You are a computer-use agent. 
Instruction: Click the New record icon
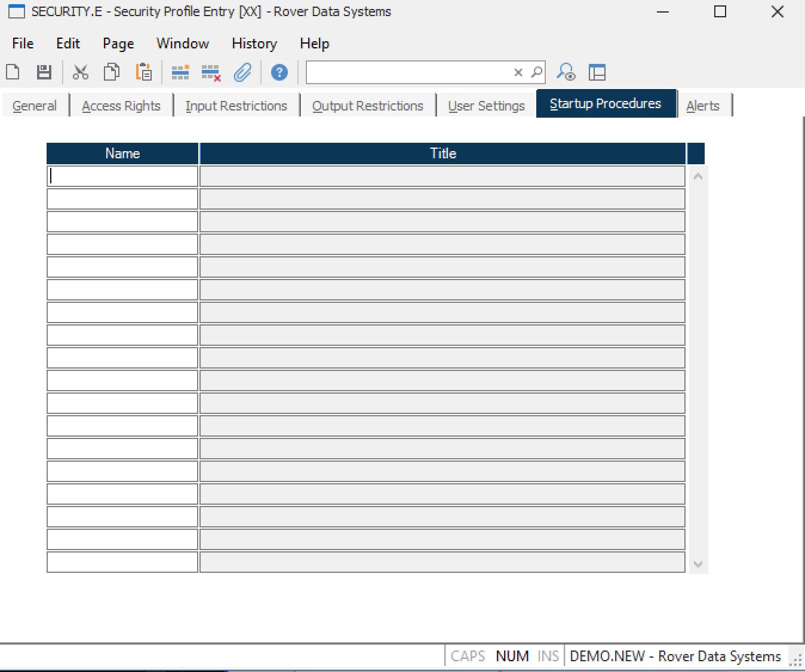[13, 72]
